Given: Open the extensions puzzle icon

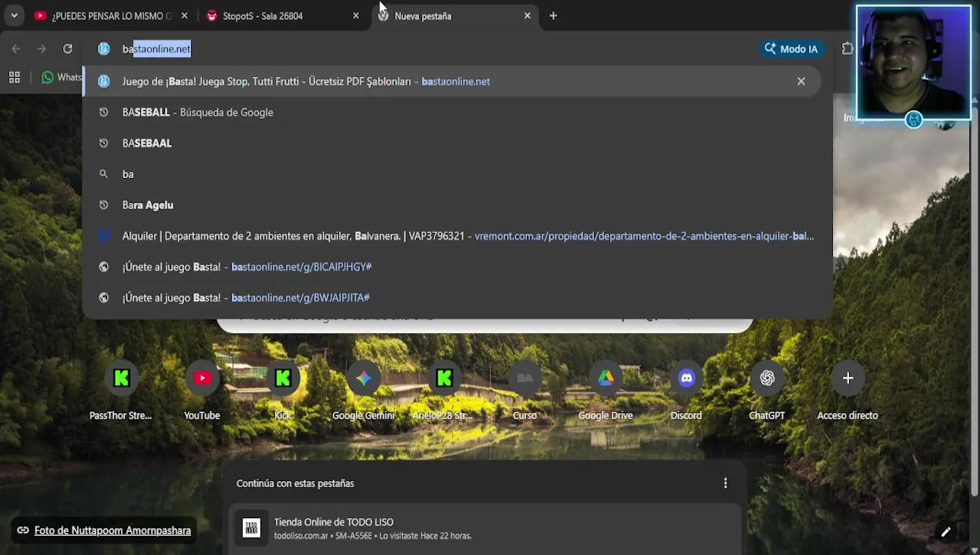Looking at the screenshot, I should coord(847,49).
